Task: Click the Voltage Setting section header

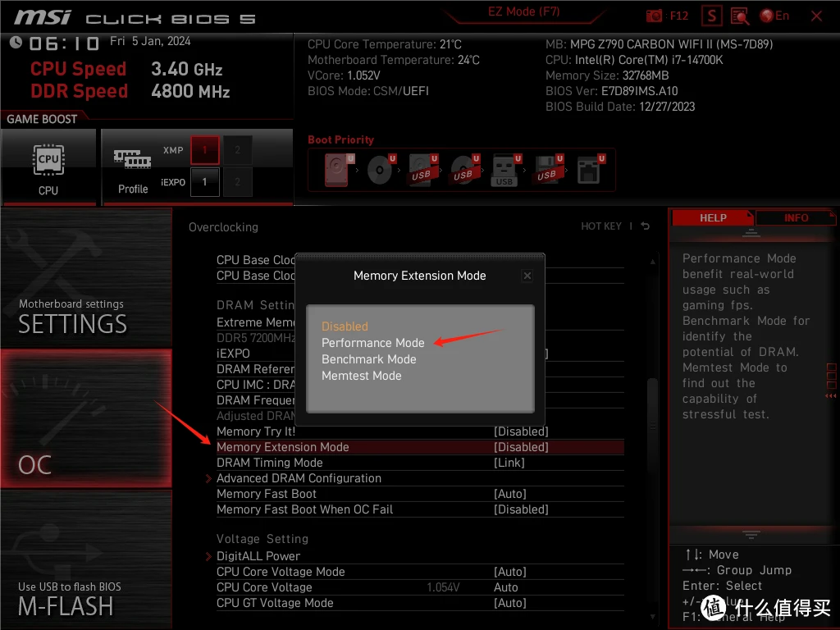Action: [262, 539]
